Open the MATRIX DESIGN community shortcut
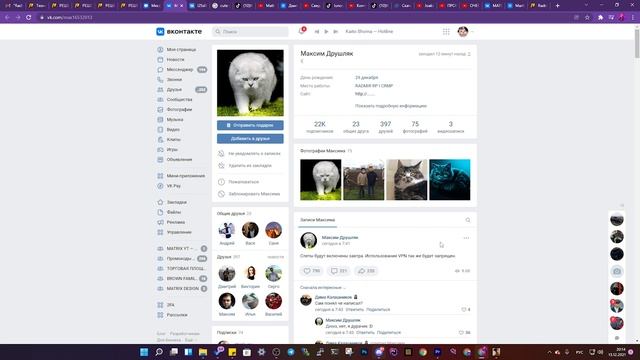Screen dimensions: 640x360 click(x=182, y=289)
